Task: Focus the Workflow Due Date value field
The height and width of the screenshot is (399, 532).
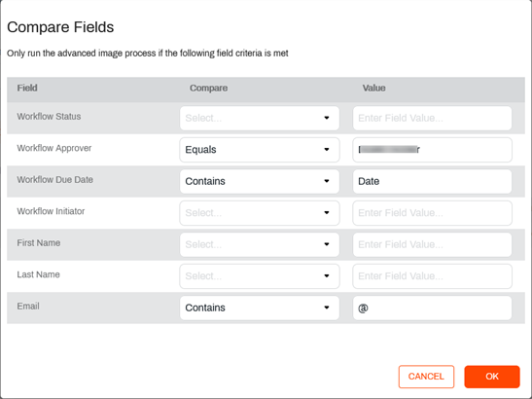Action: click(x=432, y=181)
